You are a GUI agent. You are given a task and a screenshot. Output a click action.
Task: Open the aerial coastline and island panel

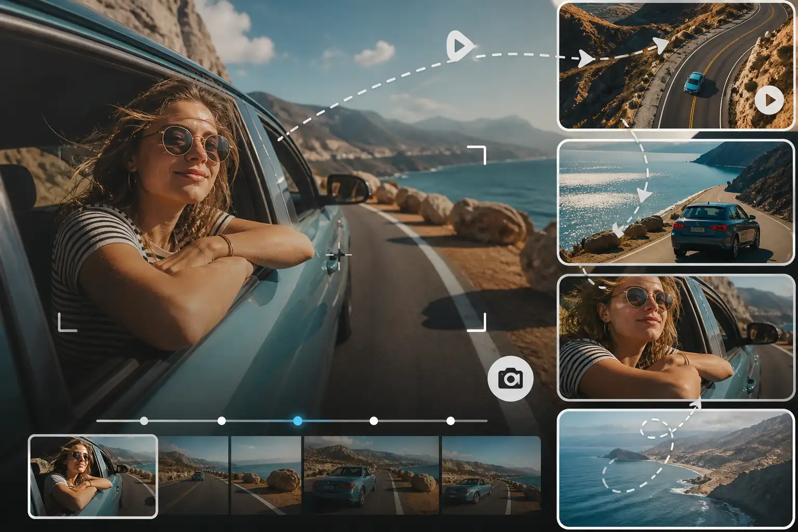click(676, 469)
